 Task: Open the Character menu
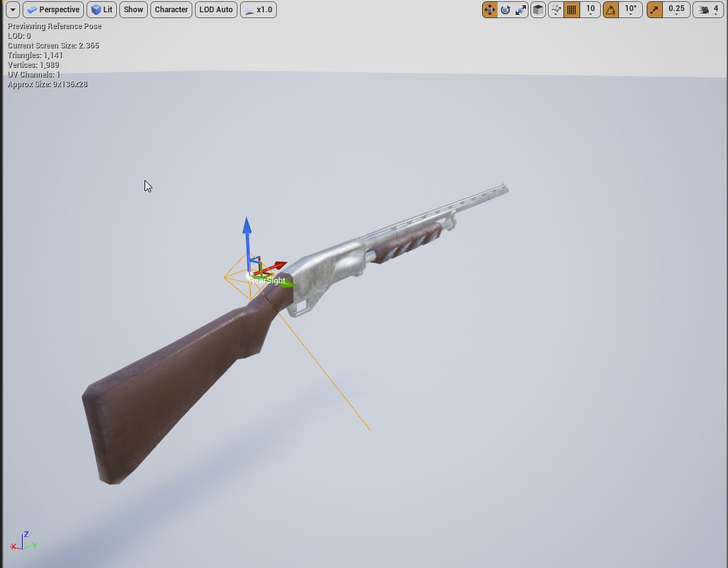coord(171,10)
